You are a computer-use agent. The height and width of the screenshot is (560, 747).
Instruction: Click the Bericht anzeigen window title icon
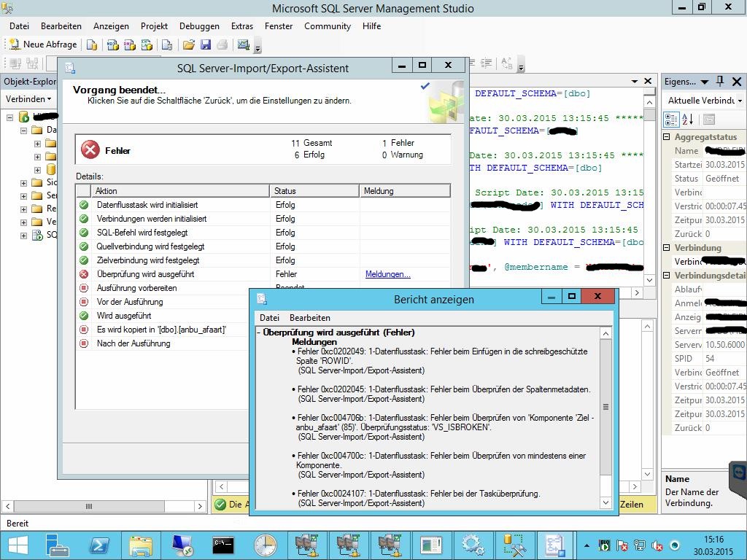(x=262, y=299)
